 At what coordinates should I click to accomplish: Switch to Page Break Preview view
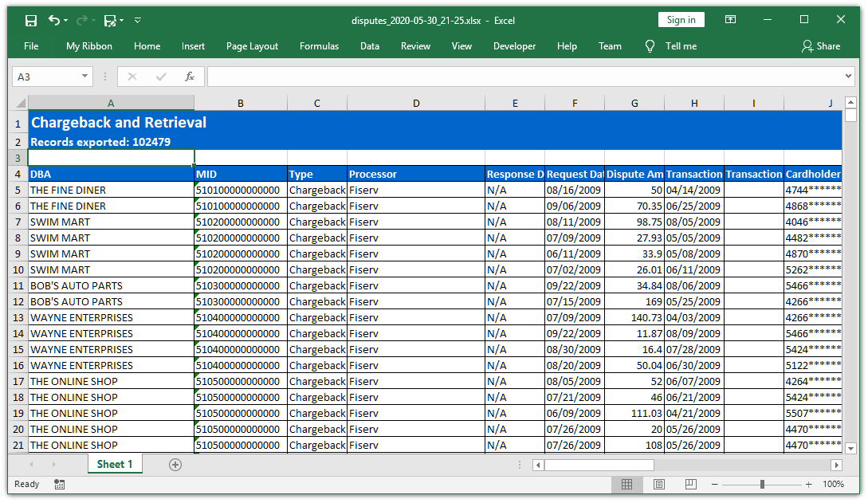point(691,485)
